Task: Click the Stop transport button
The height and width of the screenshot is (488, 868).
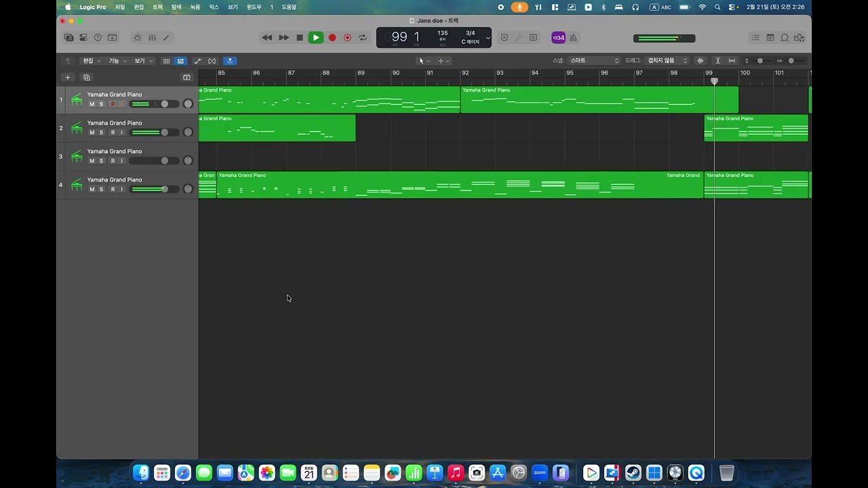Action: [x=300, y=38]
